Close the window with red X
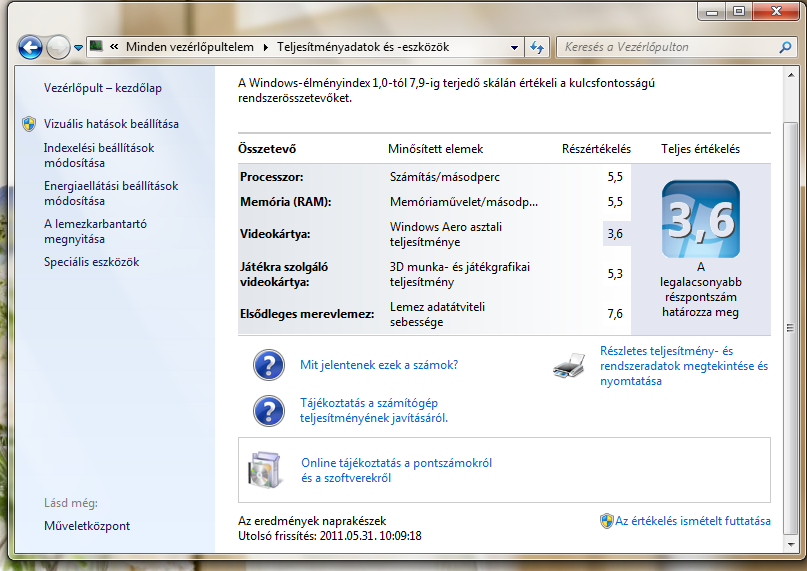 [x=776, y=11]
